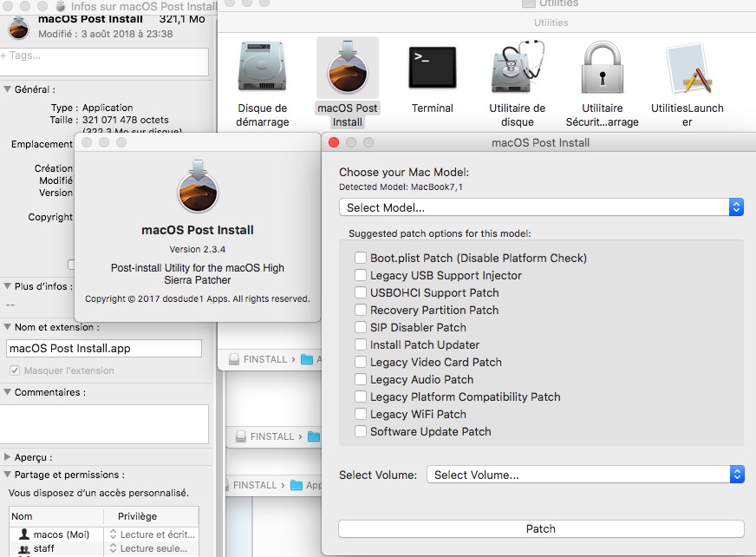
Task: Click middle FINSTALL path bar label
Action: pos(272,436)
